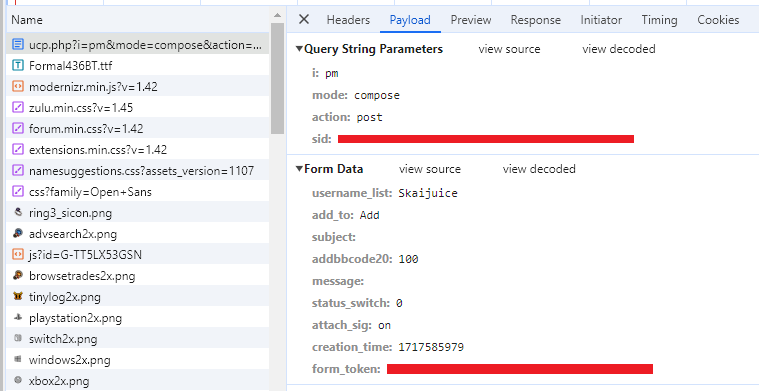Image resolution: width=759 pixels, height=391 pixels.
Task: Click the script icon beside js?id=G-TT5LX53GSN
Action: pyautogui.click(x=18, y=255)
